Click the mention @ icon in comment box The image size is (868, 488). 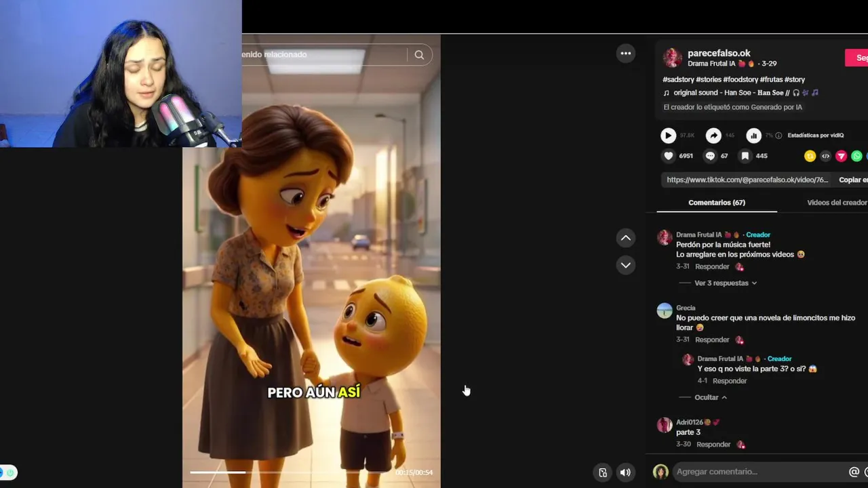click(x=854, y=472)
